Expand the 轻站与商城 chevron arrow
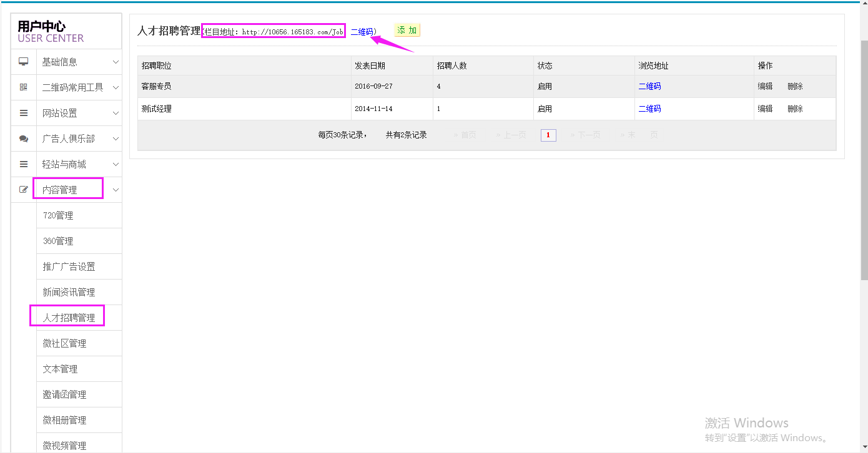 116,164
